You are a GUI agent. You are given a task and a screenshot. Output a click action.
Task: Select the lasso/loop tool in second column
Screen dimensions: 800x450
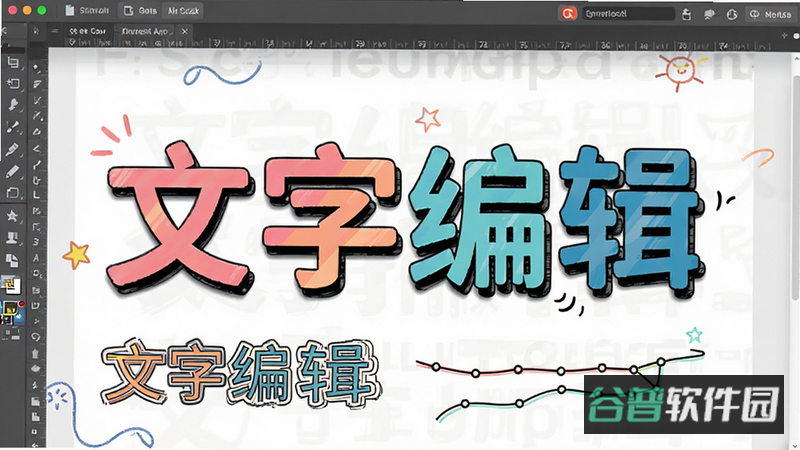(36, 337)
